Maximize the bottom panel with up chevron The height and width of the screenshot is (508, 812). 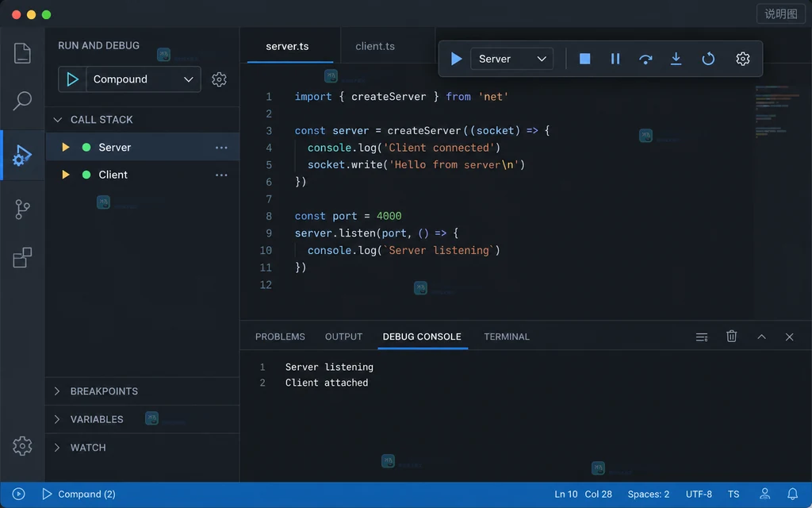[761, 337]
